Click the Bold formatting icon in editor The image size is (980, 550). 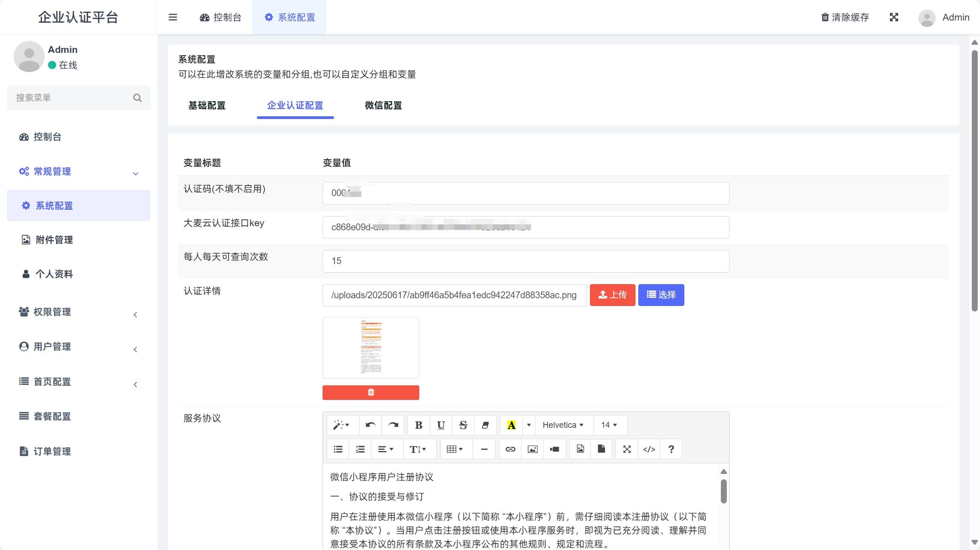point(418,425)
